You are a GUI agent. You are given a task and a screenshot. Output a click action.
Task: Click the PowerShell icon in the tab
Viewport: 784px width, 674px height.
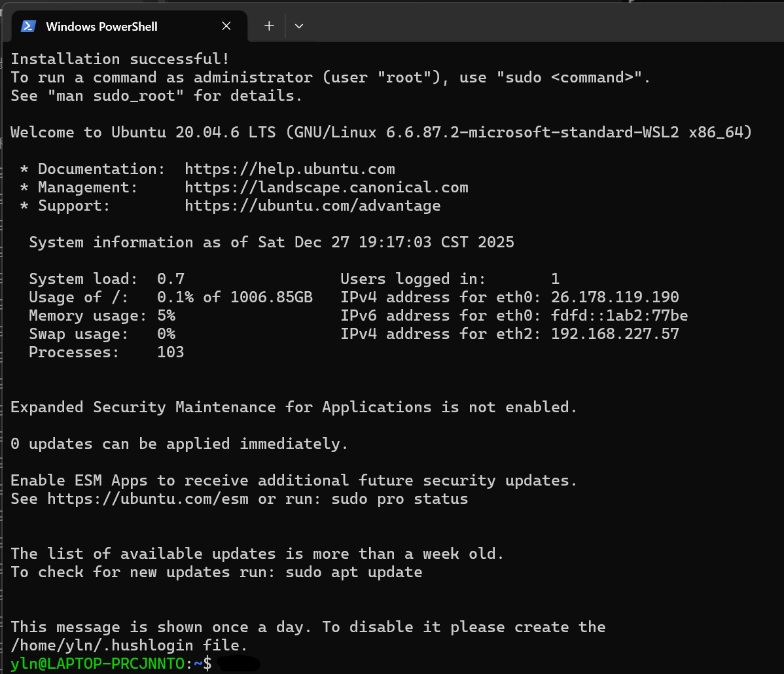point(28,26)
